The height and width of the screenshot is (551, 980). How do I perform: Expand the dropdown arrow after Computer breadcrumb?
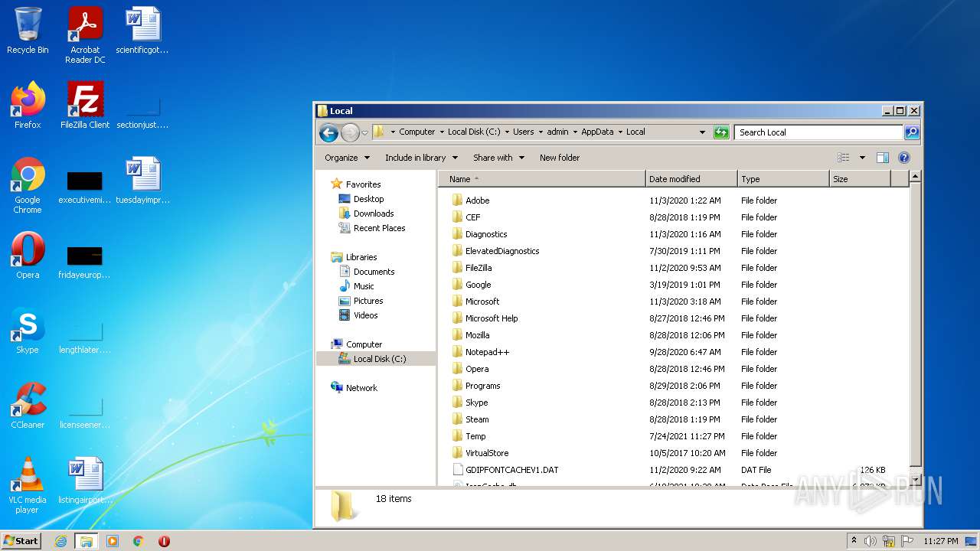tap(442, 132)
